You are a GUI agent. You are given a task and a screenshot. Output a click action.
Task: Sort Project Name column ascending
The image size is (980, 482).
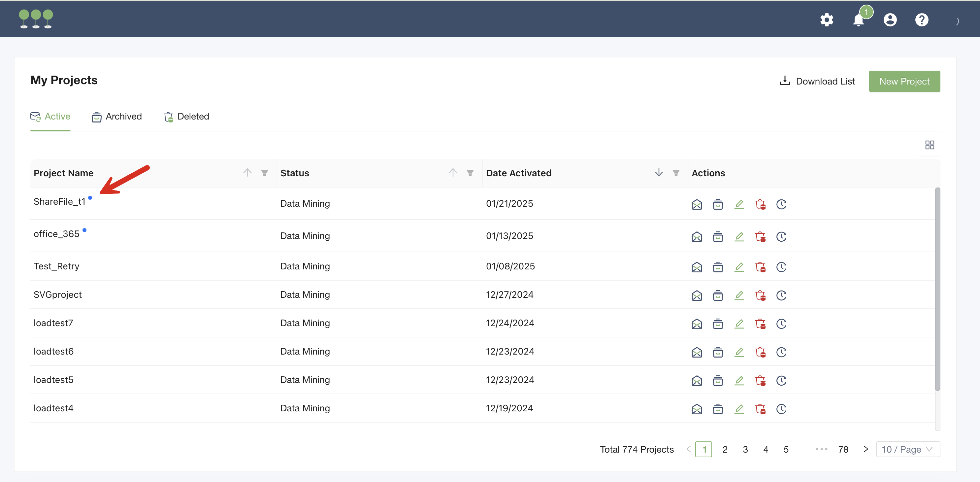[x=247, y=173]
